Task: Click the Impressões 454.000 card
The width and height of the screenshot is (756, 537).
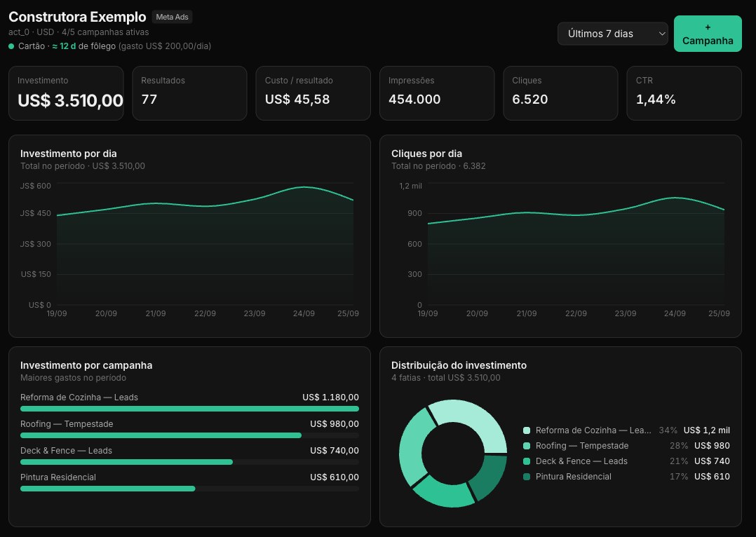Action: (x=437, y=93)
